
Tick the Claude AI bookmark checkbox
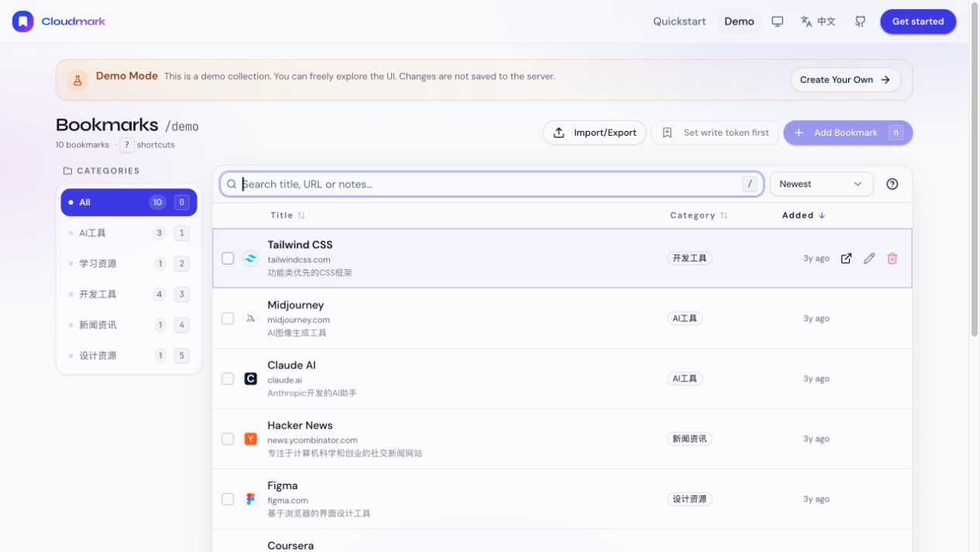[x=228, y=378]
